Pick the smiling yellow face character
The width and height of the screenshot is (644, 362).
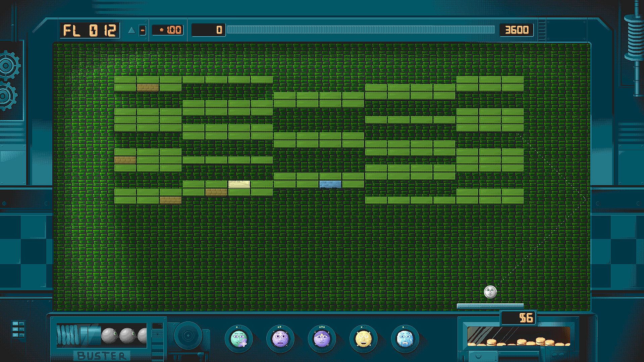[363, 339]
